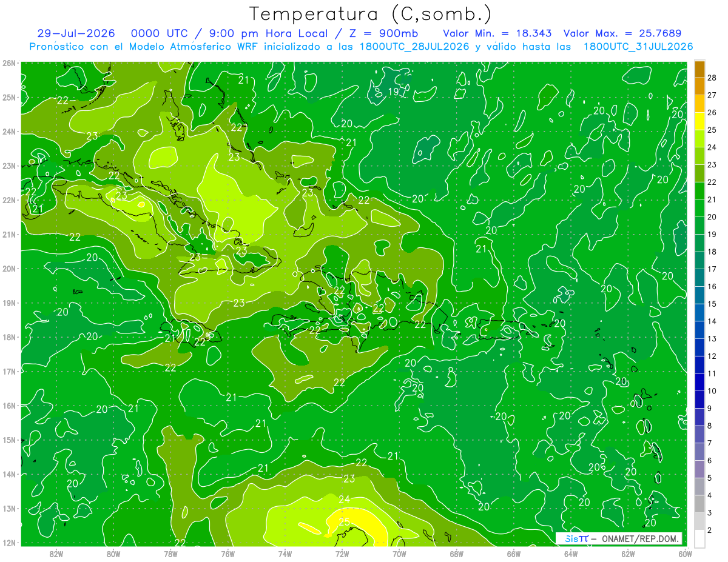Click "9:00 pm Hora Local" in the header

click(268, 33)
